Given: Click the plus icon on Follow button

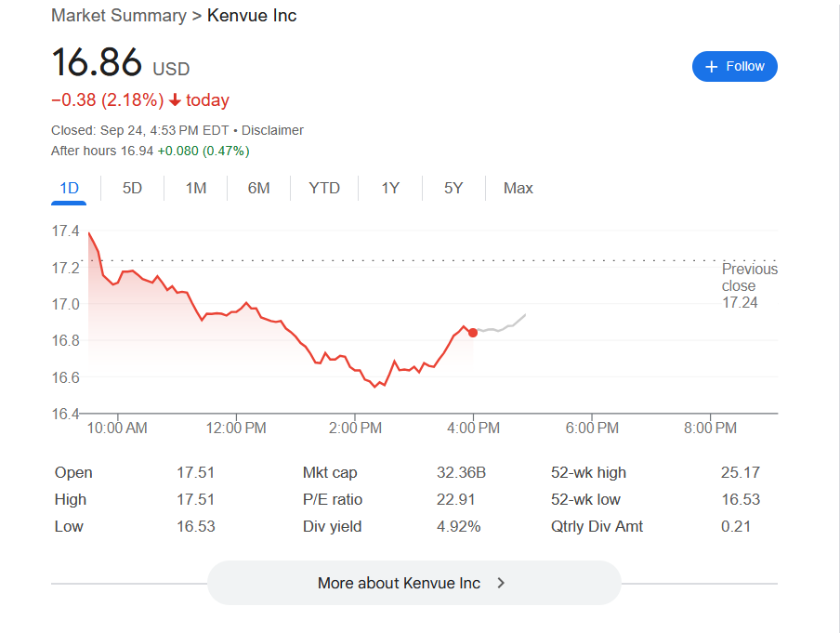Looking at the screenshot, I should click(712, 66).
